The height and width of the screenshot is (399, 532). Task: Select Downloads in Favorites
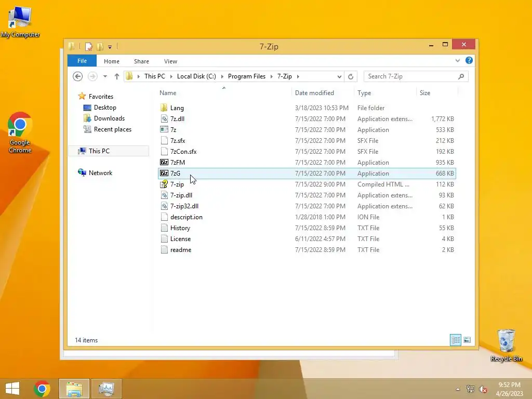coord(109,118)
